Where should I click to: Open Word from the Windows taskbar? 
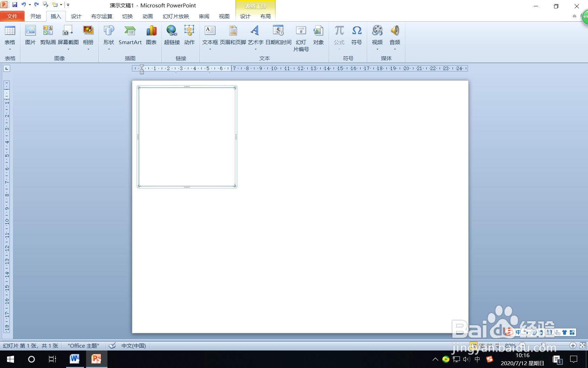point(74,359)
